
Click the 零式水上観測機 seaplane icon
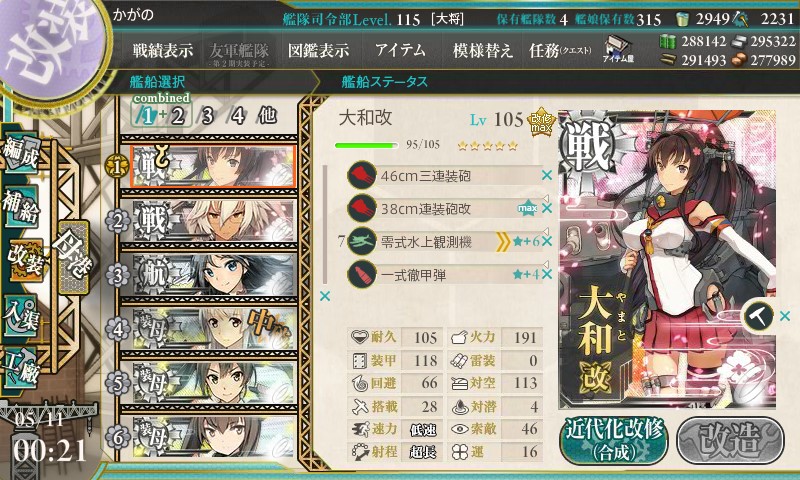(x=362, y=241)
